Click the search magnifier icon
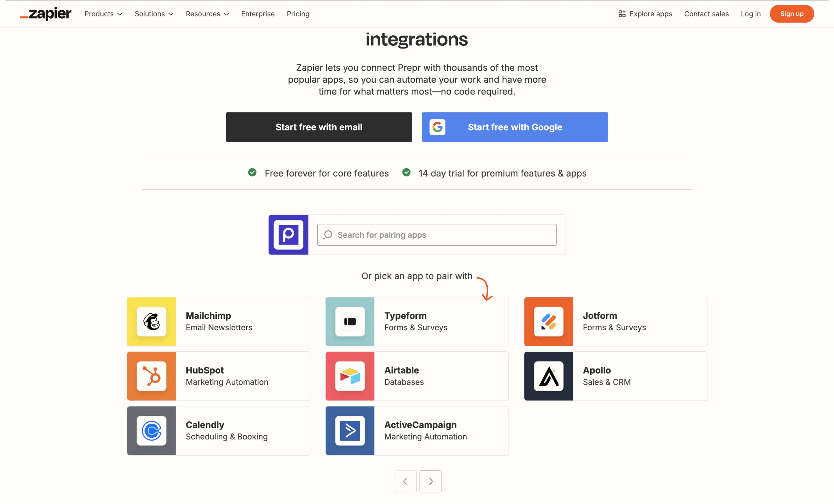The image size is (834, 504). tap(328, 235)
